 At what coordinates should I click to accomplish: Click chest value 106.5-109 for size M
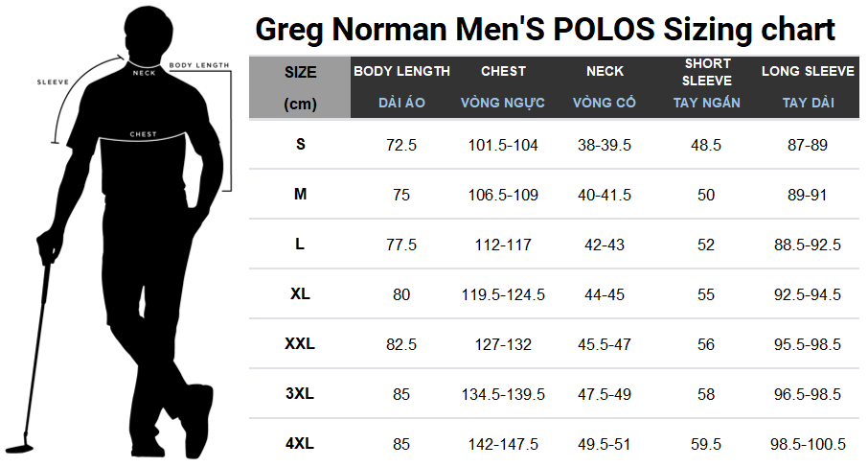point(503,195)
